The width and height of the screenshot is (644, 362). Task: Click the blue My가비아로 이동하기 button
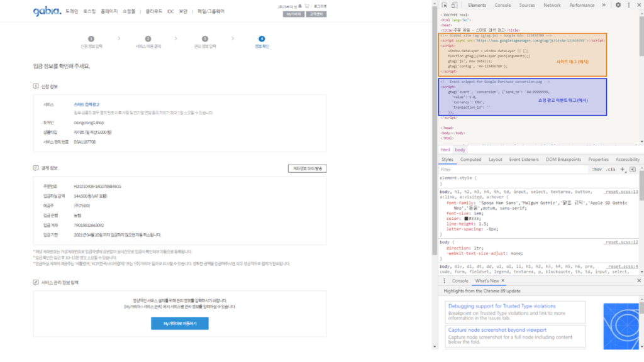(x=179, y=324)
